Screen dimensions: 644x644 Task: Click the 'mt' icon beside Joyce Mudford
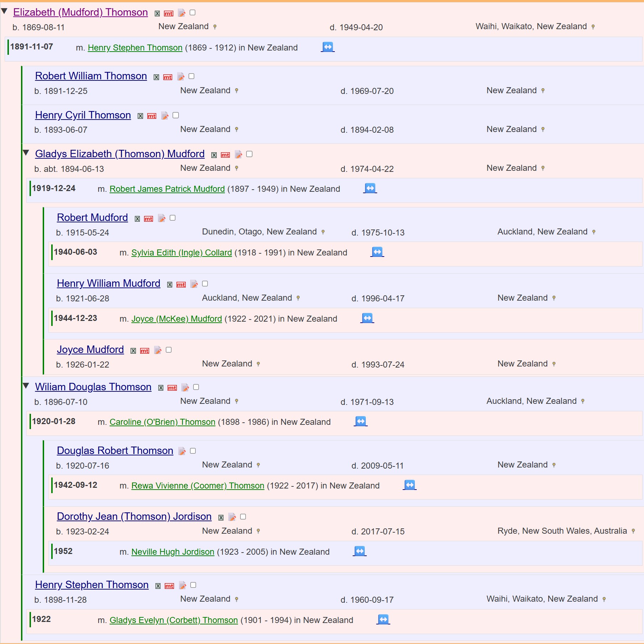coord(144,351)
